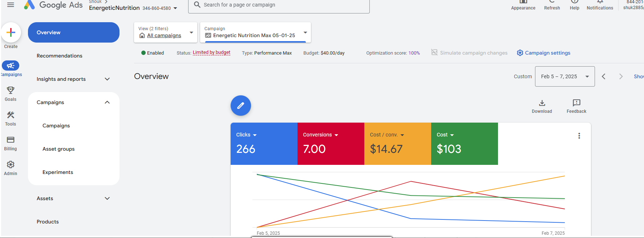Open Recommendations page
This screenshot has width=644, height=238.
[60, 56]
